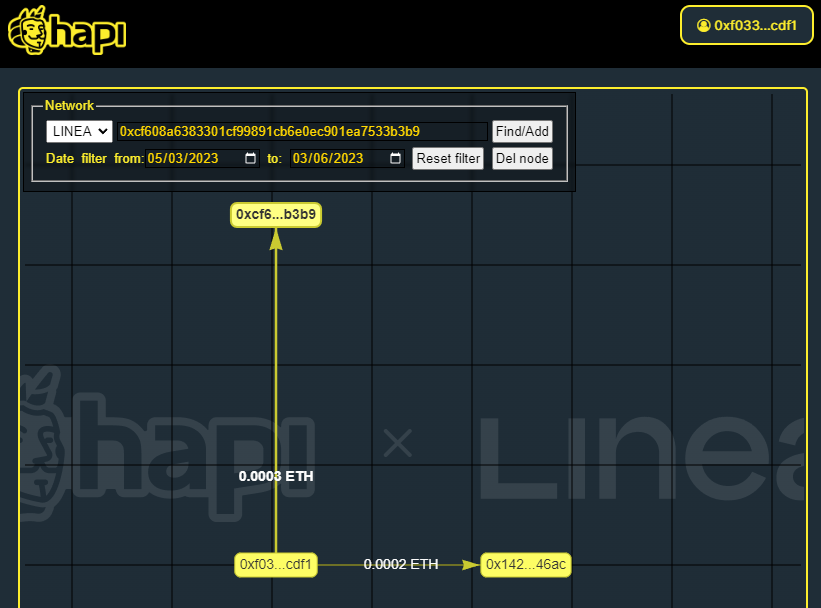
Task: Click the 0.0002 ETH edge label
Action: click(401, 564)
